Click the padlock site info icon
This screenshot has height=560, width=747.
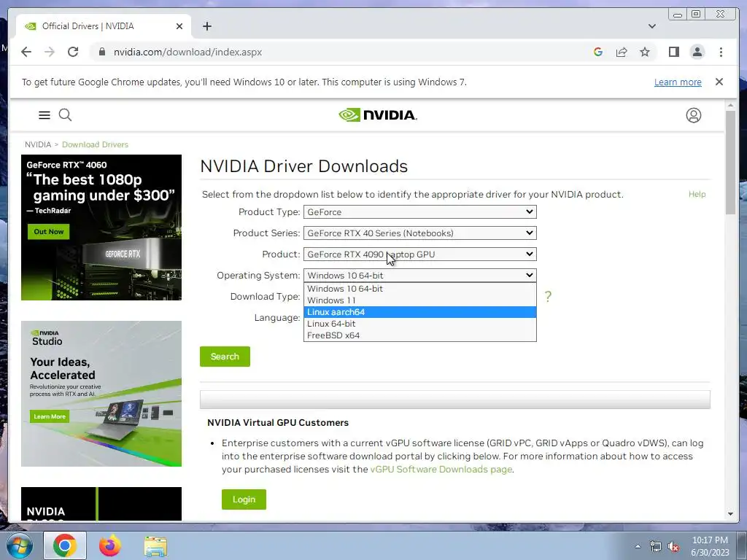pyautogui.click(x=101, y=52)
